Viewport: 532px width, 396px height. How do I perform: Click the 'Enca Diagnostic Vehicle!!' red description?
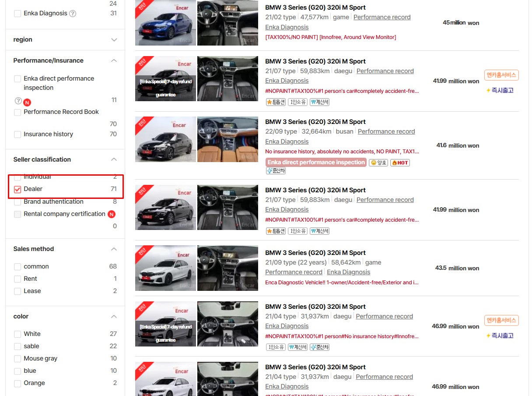coord(342,283)
